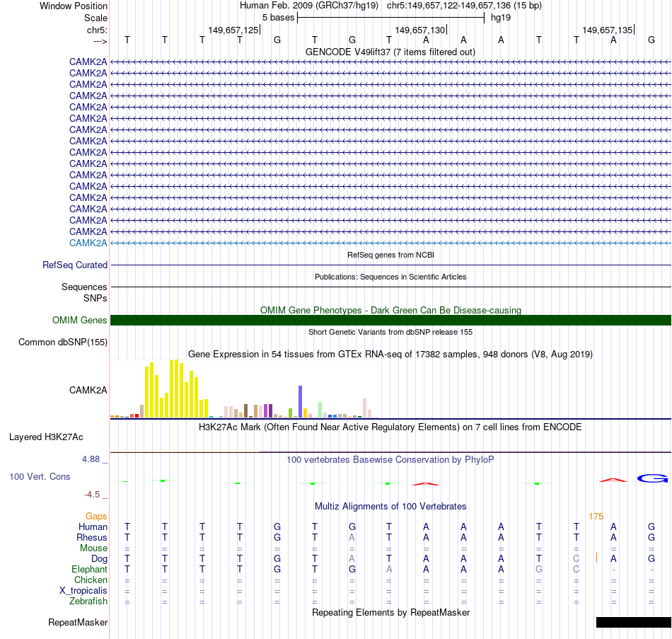Open the RefSeq Curated track label
Viewport: 672px width, 639px height.
75,265
